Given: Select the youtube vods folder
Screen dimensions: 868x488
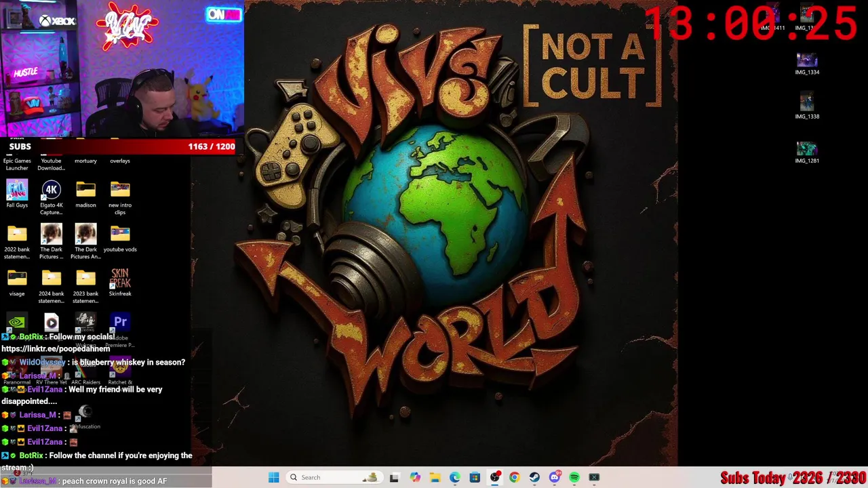Looking at the screenshot, I should [x=120, y=239].
